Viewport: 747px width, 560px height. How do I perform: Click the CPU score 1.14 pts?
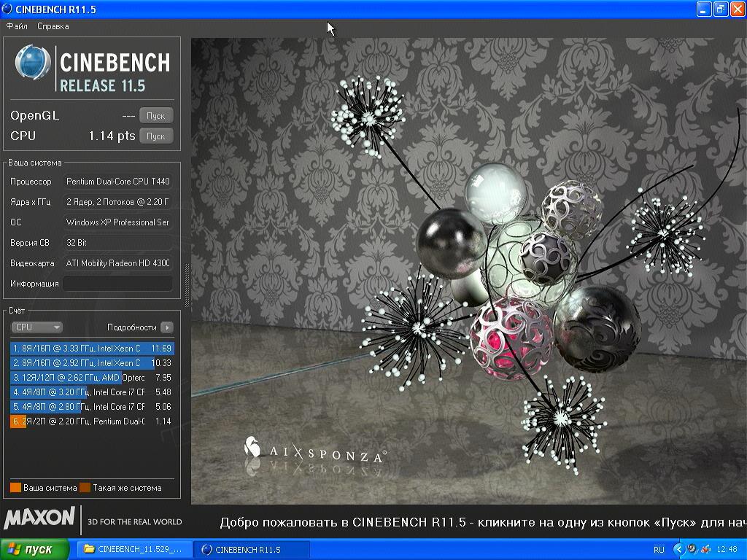112,136
